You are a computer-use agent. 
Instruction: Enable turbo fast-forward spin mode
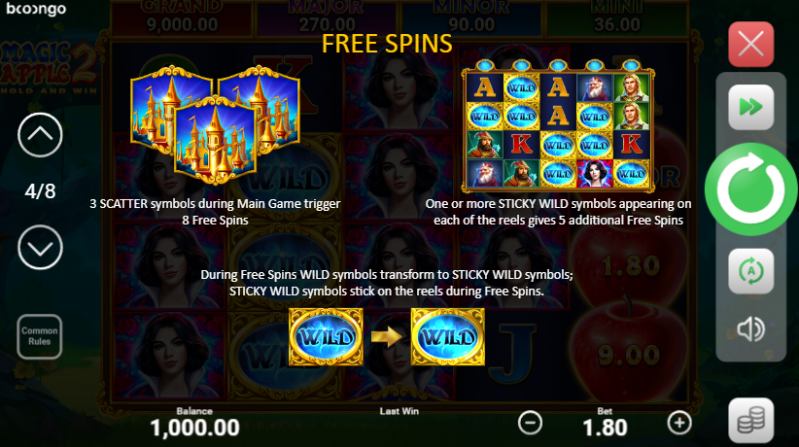click(751, 107)
